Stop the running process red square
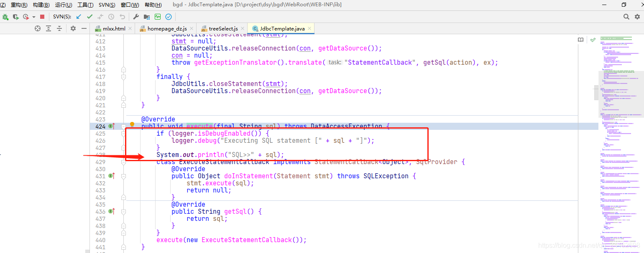Viewport: 644px width, 253px height. coord(42,17)
